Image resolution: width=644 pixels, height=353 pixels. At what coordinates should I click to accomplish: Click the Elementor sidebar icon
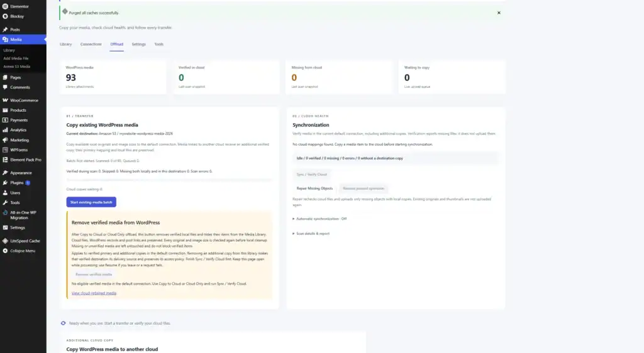point(5,6)
